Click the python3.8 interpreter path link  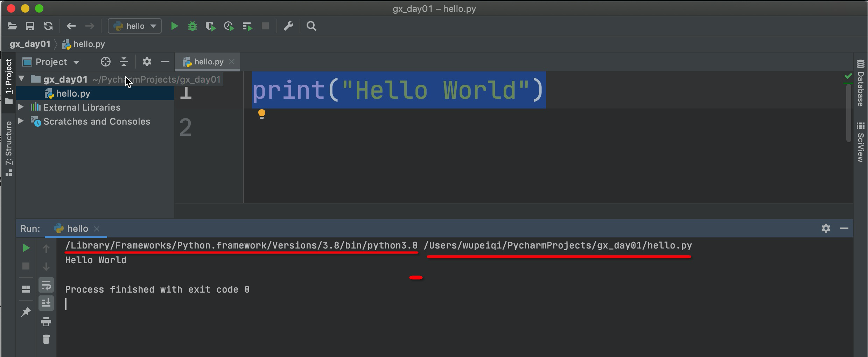pyautogui.click(x=241, y=246)
